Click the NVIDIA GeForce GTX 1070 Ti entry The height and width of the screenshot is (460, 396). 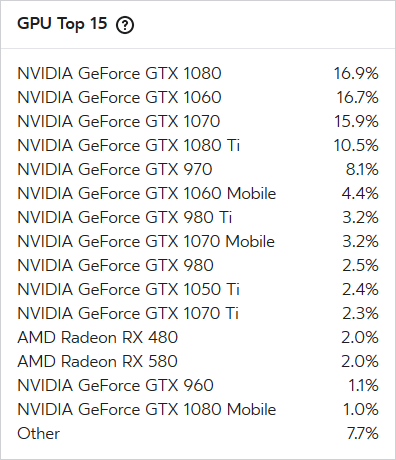point(198,313)
